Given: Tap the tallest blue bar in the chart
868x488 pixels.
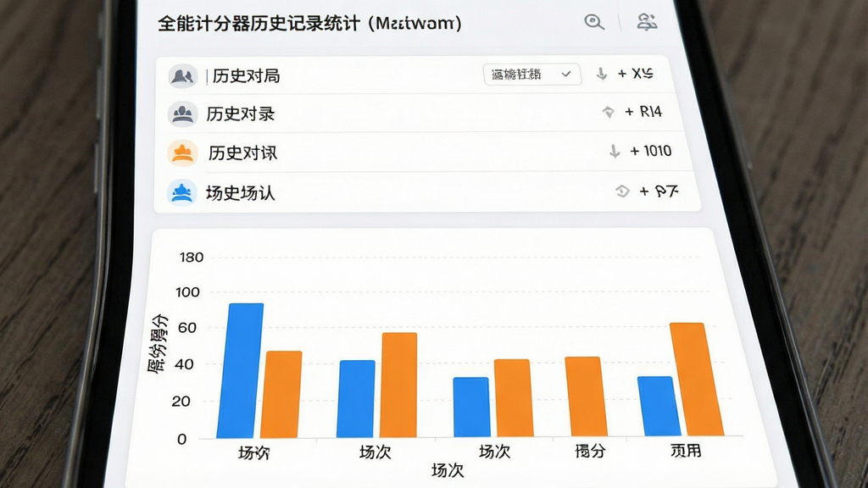Looking at the screenshot, I should coord(240,371).
